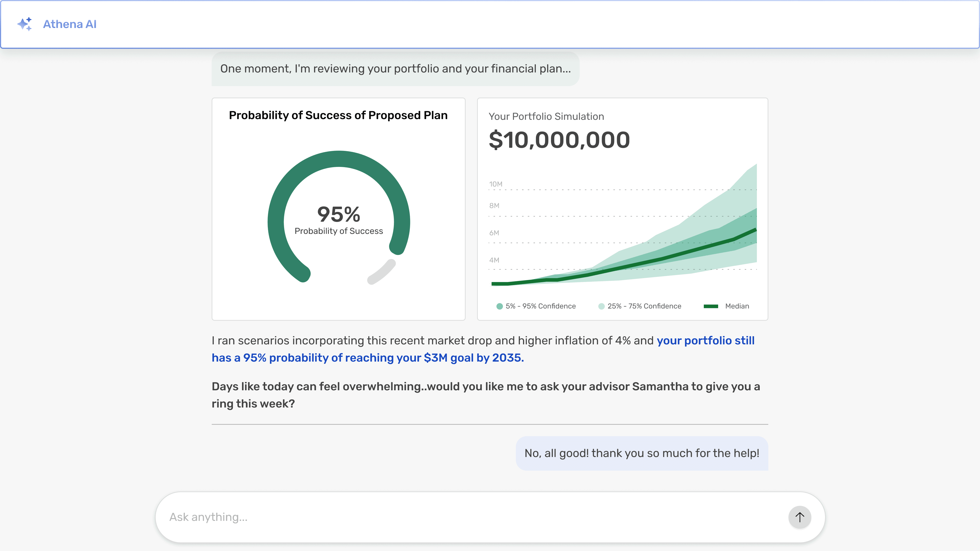Click the gray remaining gauge segment

click(381, 272)
